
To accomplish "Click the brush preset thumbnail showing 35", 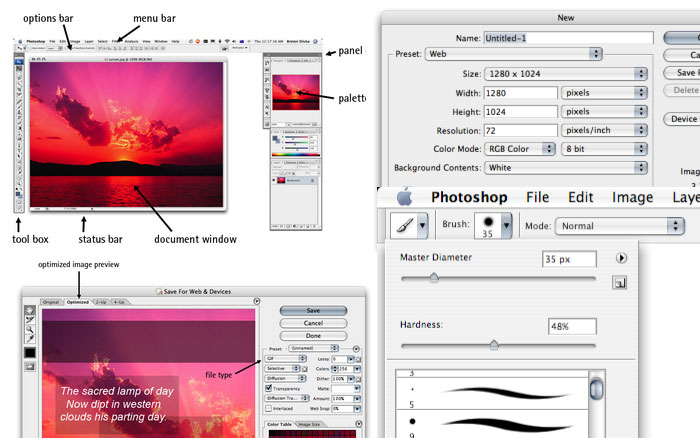I will [x=488, y=225].
